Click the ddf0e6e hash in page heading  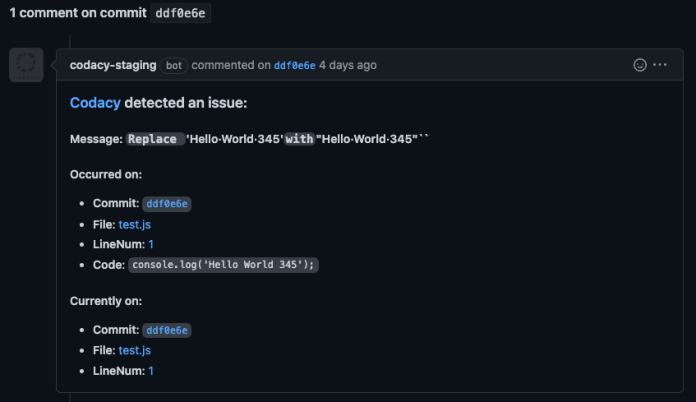point(181,14)
